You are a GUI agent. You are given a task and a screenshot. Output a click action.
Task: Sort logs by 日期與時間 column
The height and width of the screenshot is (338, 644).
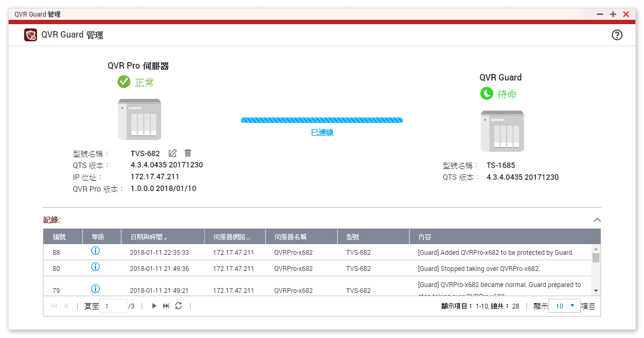(x=148, y=237)
